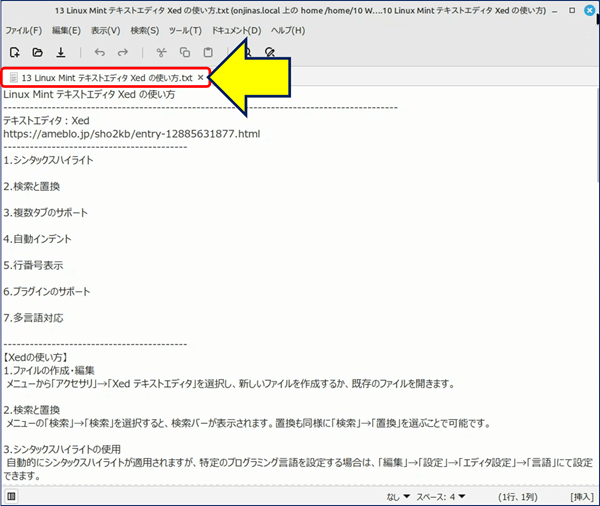This screenshot has width=600, height=506.
Task: Click the line 1.シンタックスハイライト
Action: tap(48, 160)
